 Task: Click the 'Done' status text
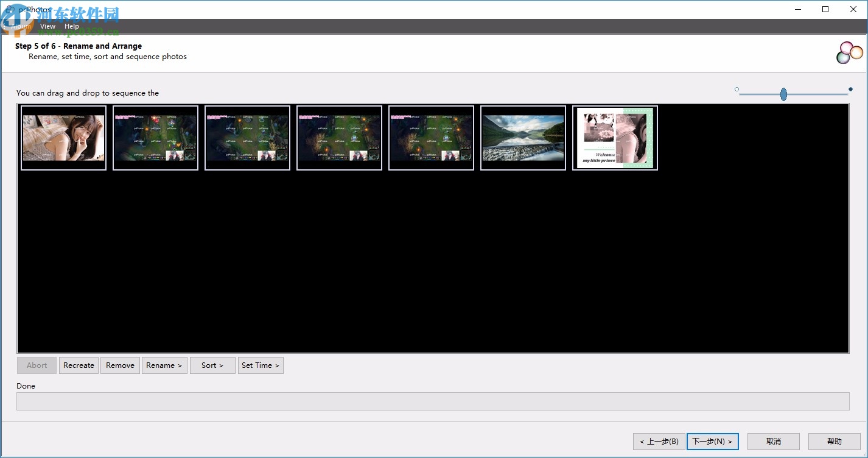tap(26, 386)
